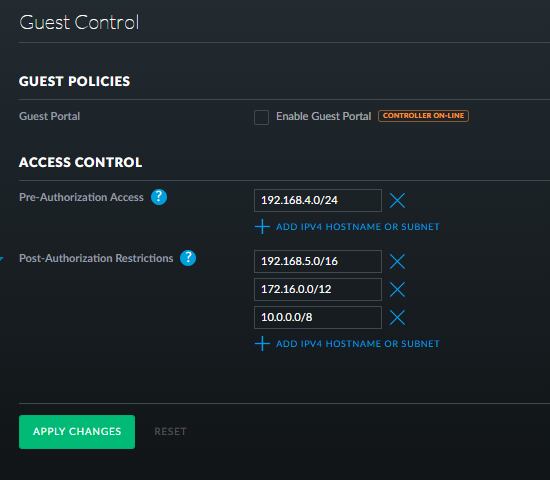Remove the 172.16.0.0/12 restriction entry
Image resolution: width=550 pixels, height=480 pixels.
click(397, 289)
